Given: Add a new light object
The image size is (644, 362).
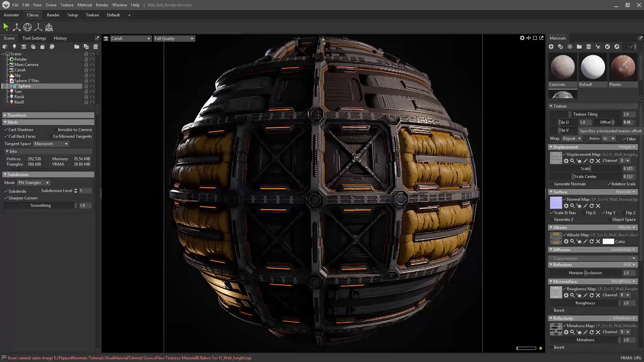Looking at the screenshot, I should [14, 47].
